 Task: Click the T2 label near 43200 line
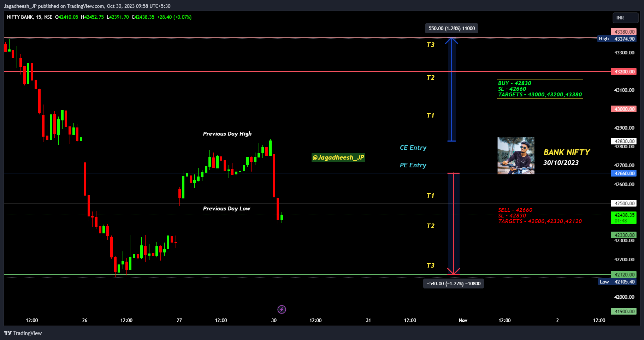point(430,78)
